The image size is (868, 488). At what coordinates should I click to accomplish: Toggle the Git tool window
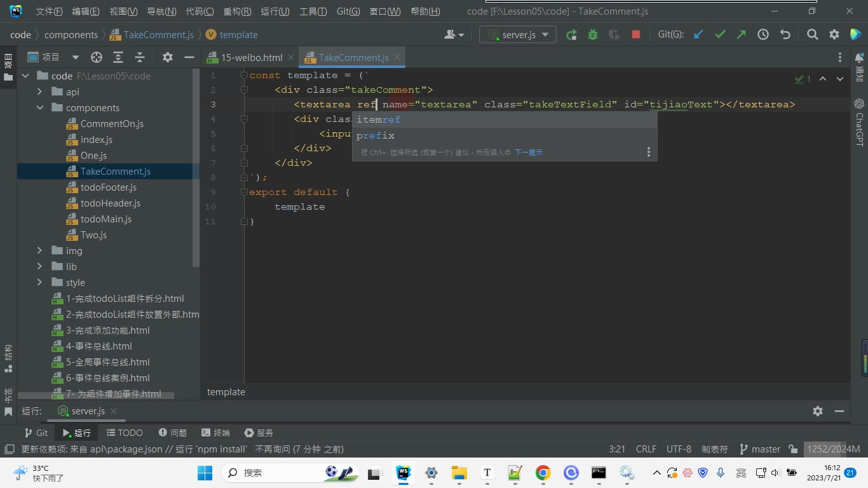click(x=36, y=433)
